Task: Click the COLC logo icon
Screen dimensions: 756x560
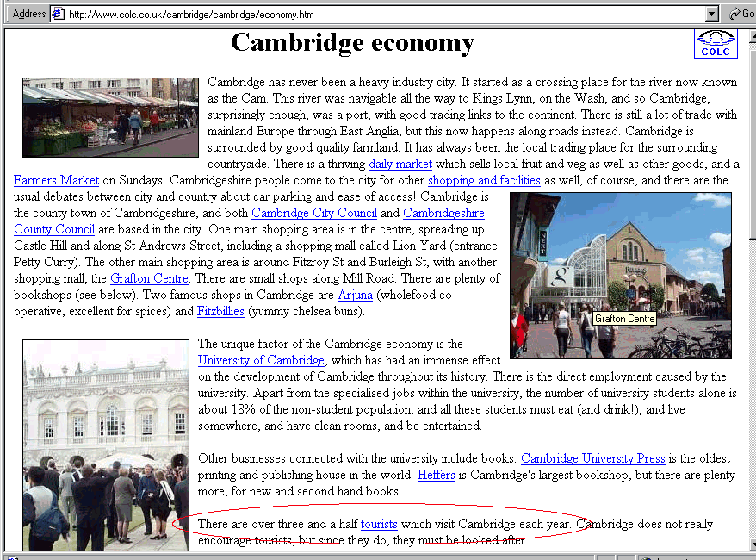Action: (x=716, y=44)
